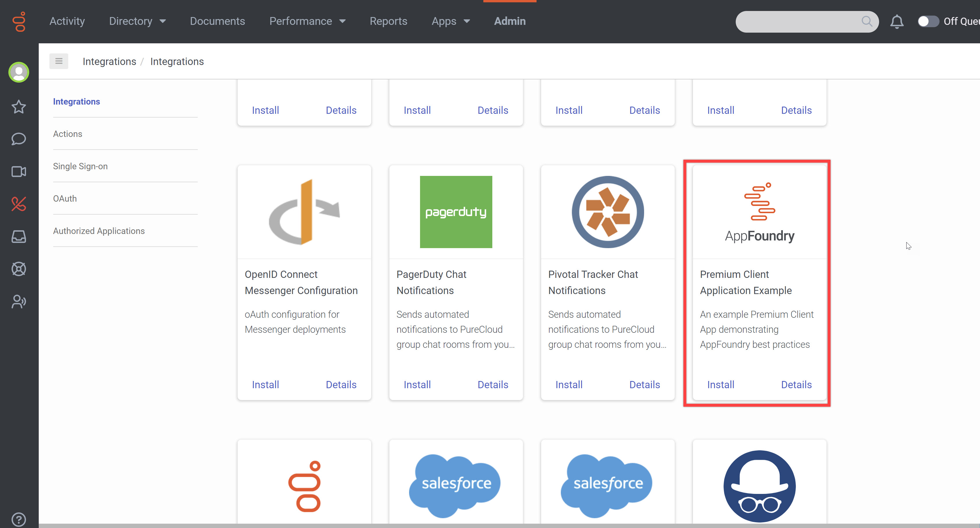Collapse the side menu hamburger button
This screenshot has height=528, width=980.
point(59,61)
